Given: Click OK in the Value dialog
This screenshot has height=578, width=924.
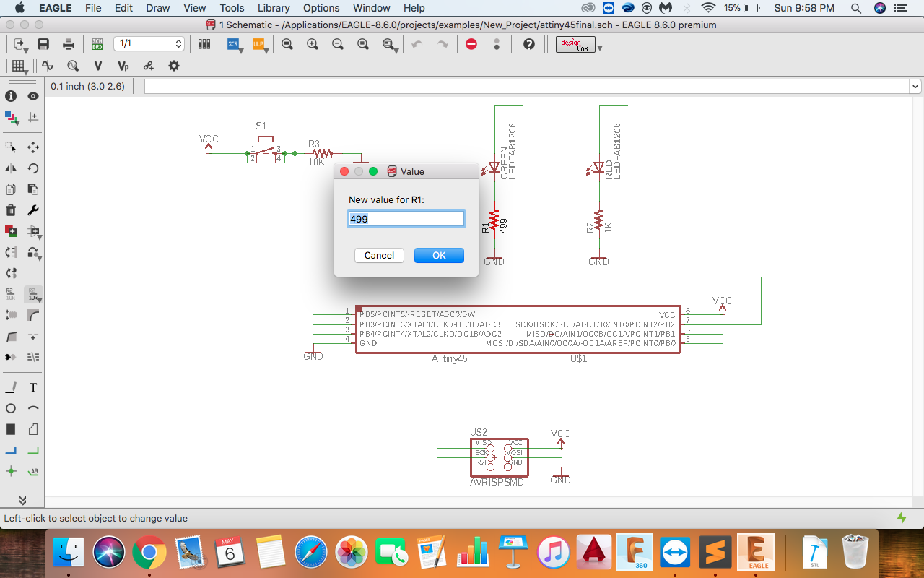Looking at the screenshot, I should click(x=439, y=255).
